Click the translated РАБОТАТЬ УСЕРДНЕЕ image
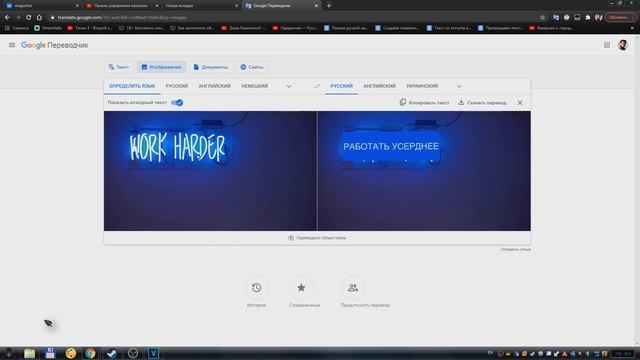The width and height of the screenshot is (640, 360). (x=424, y=171)
